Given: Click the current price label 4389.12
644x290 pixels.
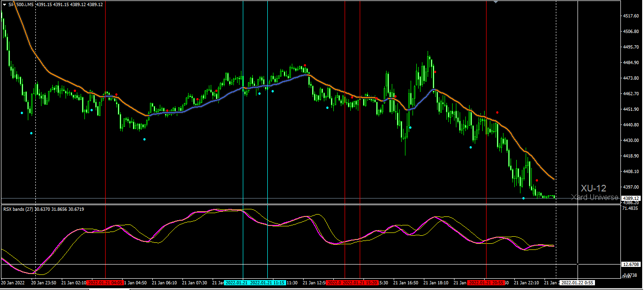Looking at the screenshot, I should point(630,199).
